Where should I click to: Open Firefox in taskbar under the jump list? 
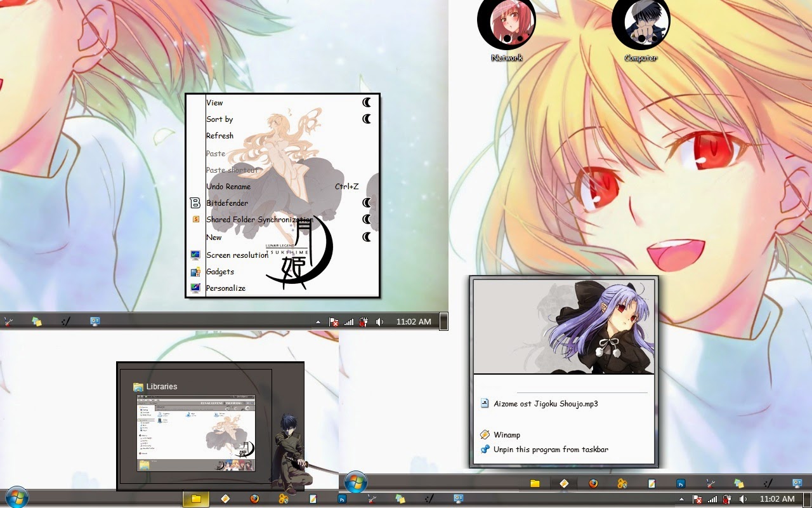coord(593,483)
